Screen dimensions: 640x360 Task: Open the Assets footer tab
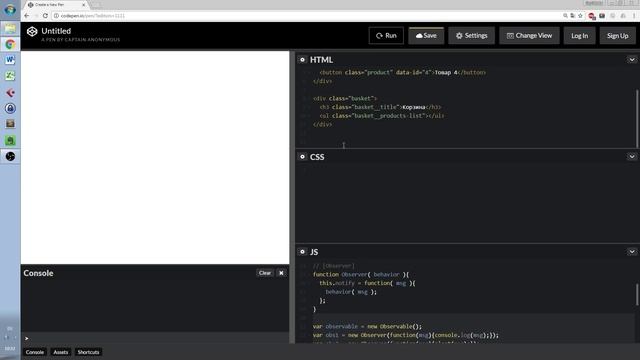(x=60, y=352)
